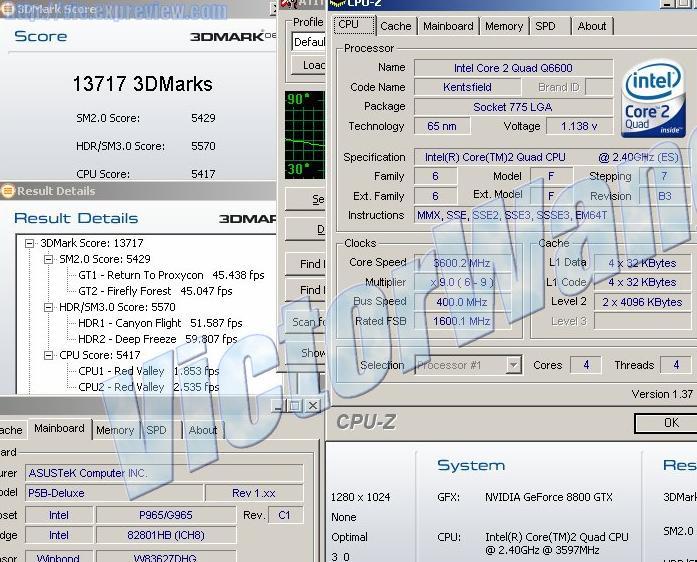
Task: Click the 2 x 4096 KBytes Level 2 value
Action: pyautogui.click(x=642, y=302)
